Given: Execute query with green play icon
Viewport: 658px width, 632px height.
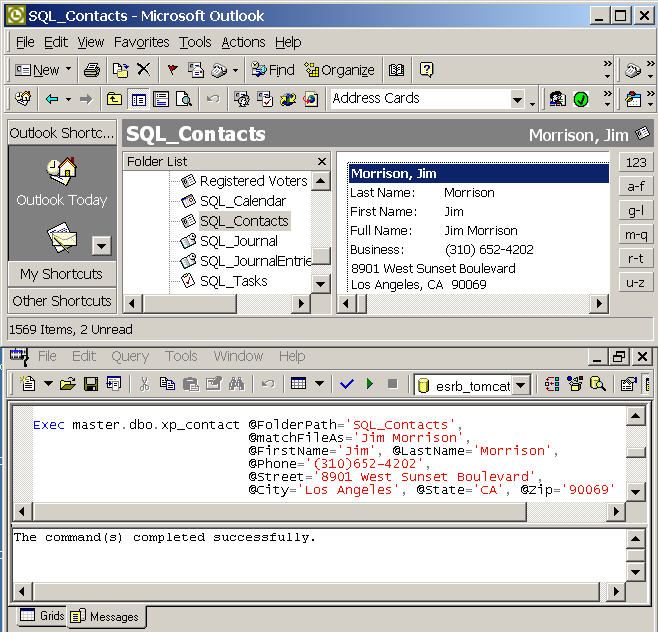Looking at the screenshot, I should (370, 384).
